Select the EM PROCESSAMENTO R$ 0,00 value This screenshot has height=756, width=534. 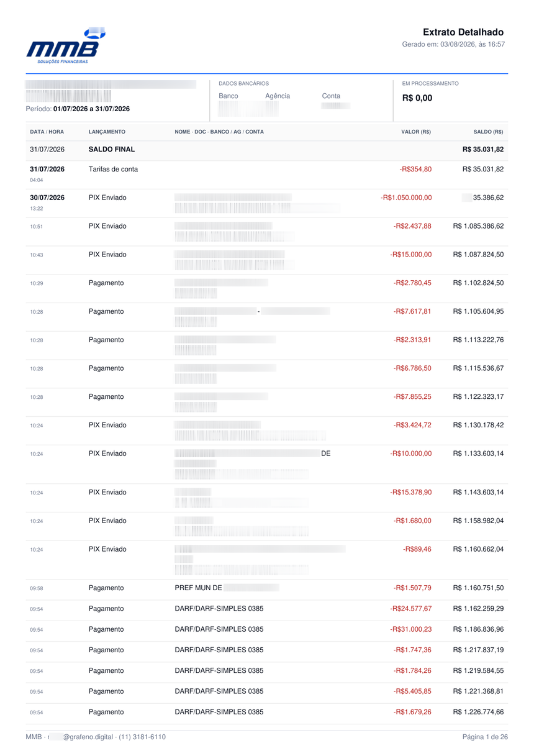[417, 98]
